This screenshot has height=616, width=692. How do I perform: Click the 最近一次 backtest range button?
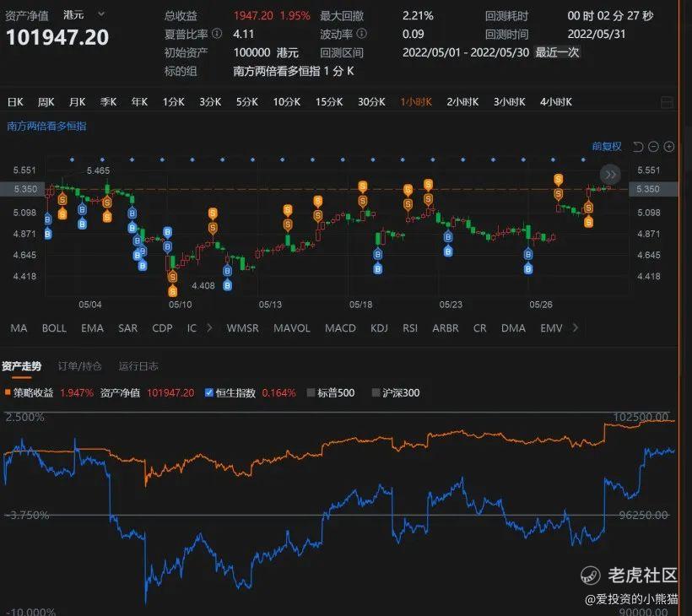[x=557, y=52]
